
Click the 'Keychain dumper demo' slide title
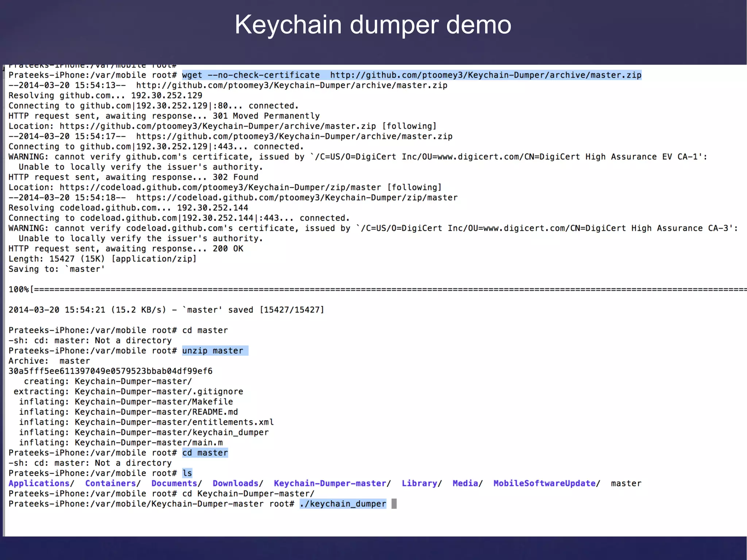373,25
